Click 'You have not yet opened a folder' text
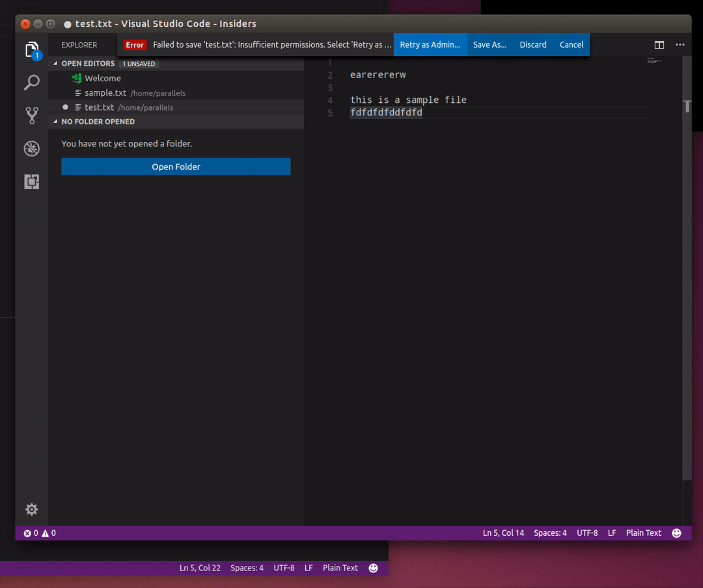This screenshot has height=588, width=703. click(x=126, y=143)
